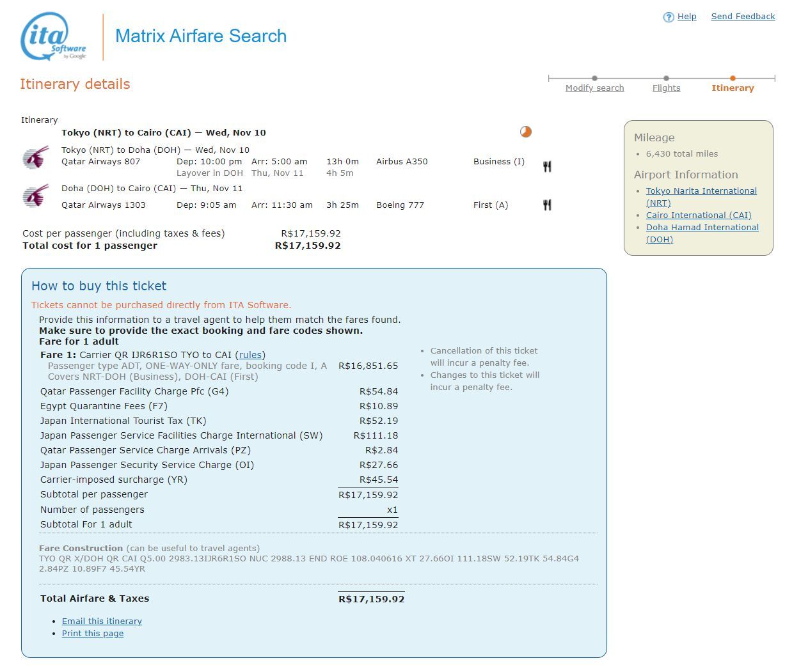785x672 pixels.
Task: Click the Qatar Passenger Service Charge Arrivals (PZ) row
Action: pyautogui.click(x=219, y=451)
